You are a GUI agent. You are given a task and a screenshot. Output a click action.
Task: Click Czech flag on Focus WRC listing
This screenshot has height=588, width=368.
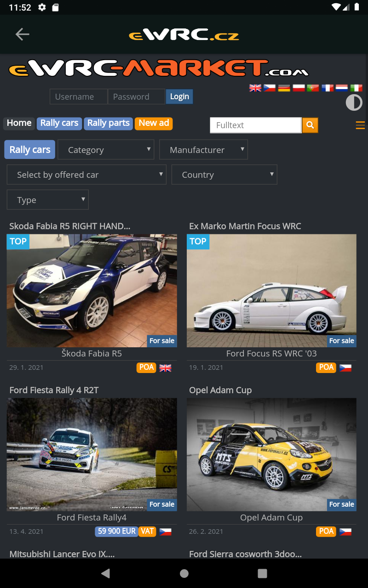click(x=345, y=368)
